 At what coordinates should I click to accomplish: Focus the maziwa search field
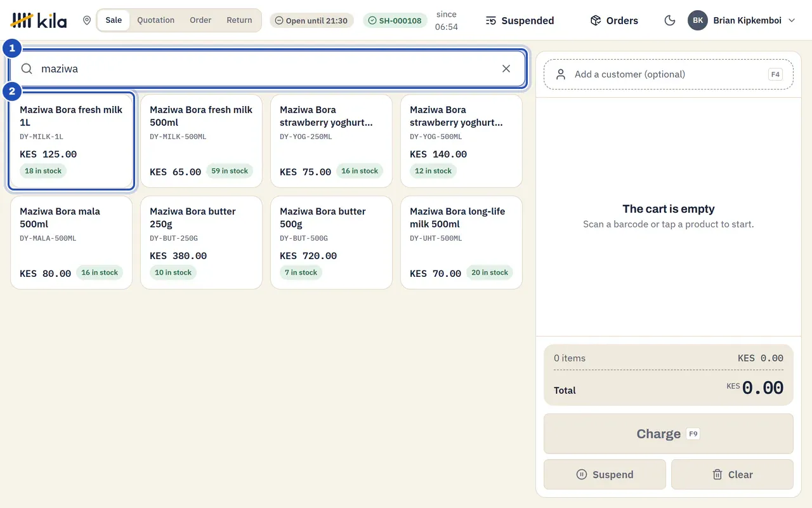pos(268,69)
